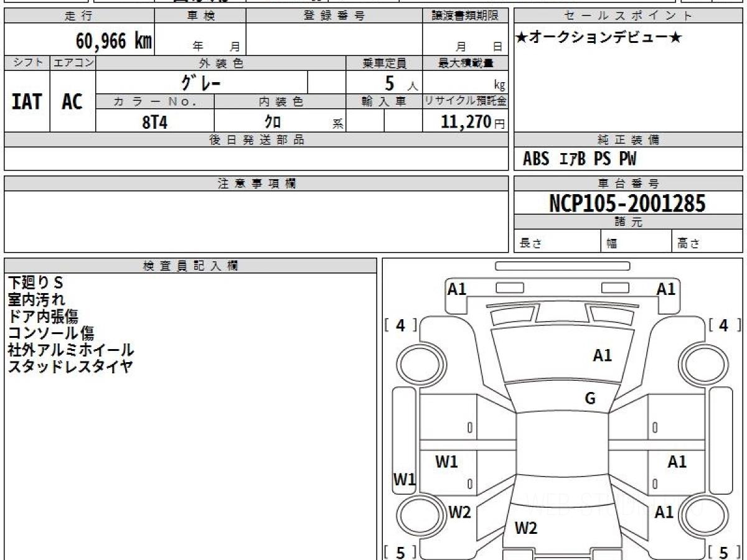Click the 注意事項欄 header
This screenshot has height=560, width=747.
256,184
